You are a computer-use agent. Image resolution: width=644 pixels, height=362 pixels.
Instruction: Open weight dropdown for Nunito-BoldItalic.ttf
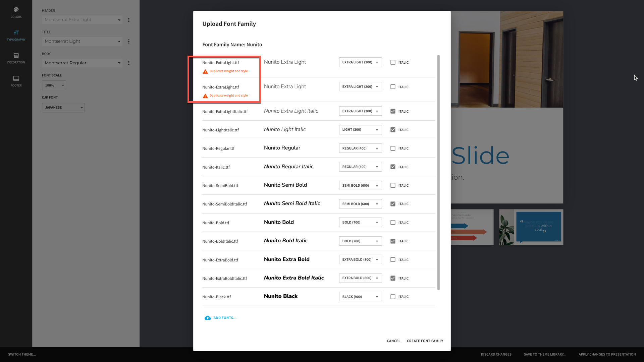pos(360,241)
